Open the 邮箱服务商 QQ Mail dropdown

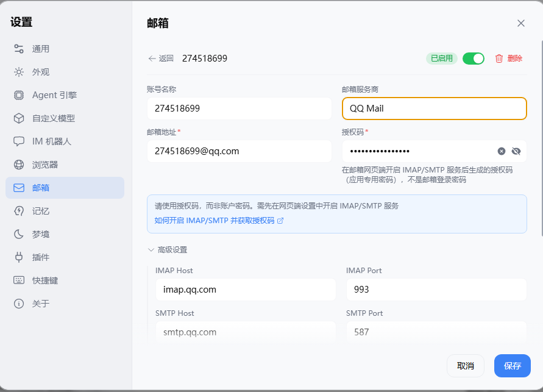pyautogui.click(x=435, y=109)
